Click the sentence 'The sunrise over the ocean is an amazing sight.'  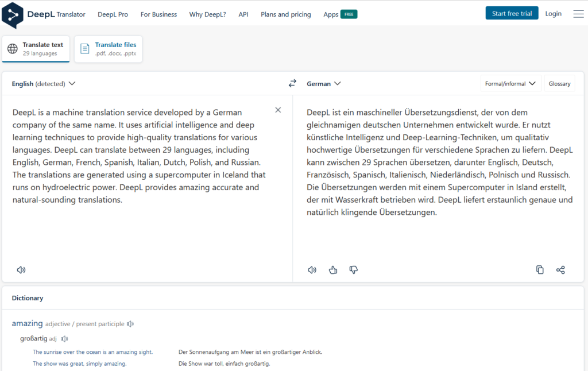92,352
